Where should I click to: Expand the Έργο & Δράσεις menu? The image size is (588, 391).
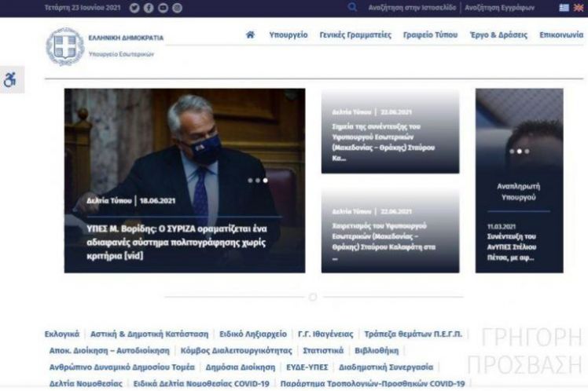[498, 35]
